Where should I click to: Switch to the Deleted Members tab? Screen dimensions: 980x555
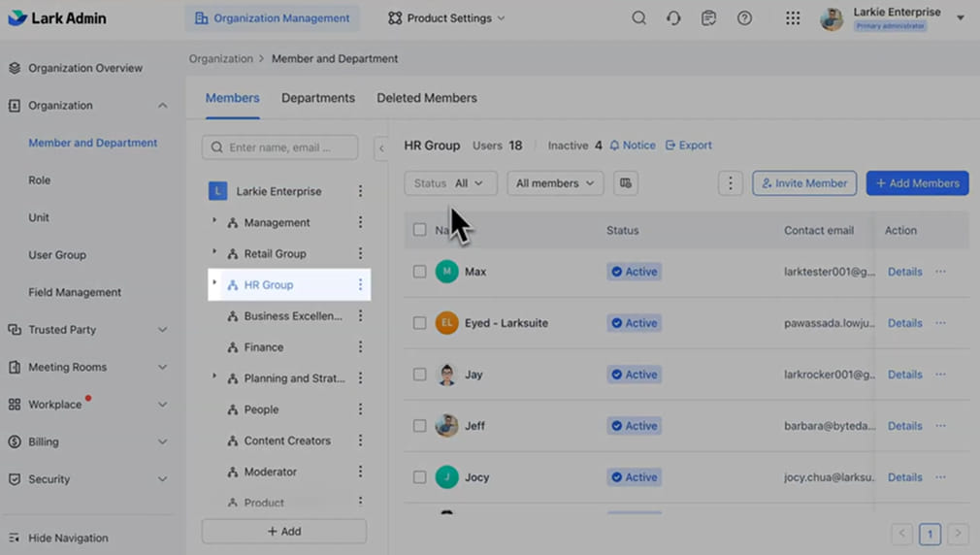[x=427, y=98]
